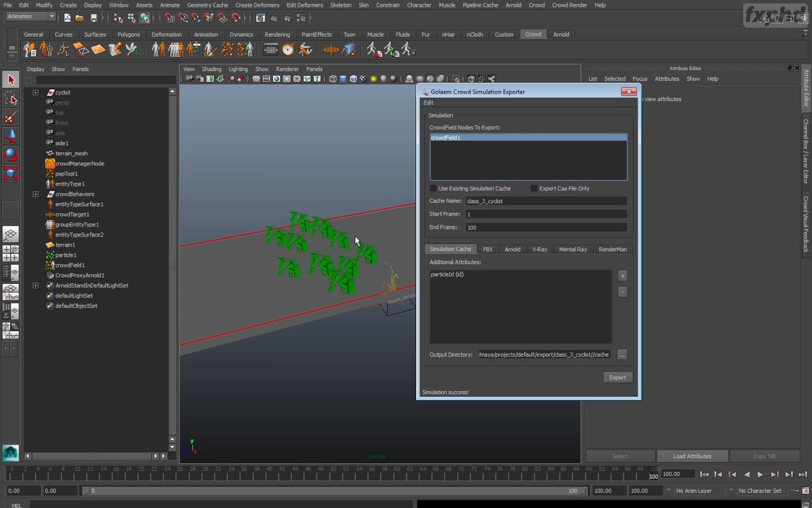Click the Cache Name input field
812x508 pixels.
pyautogui.click(x=546, y=201)
